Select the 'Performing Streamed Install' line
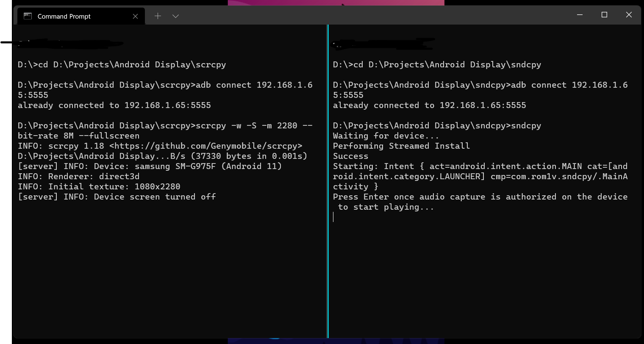The height and width of the screenshot is (344, 644). coord(402,146)
